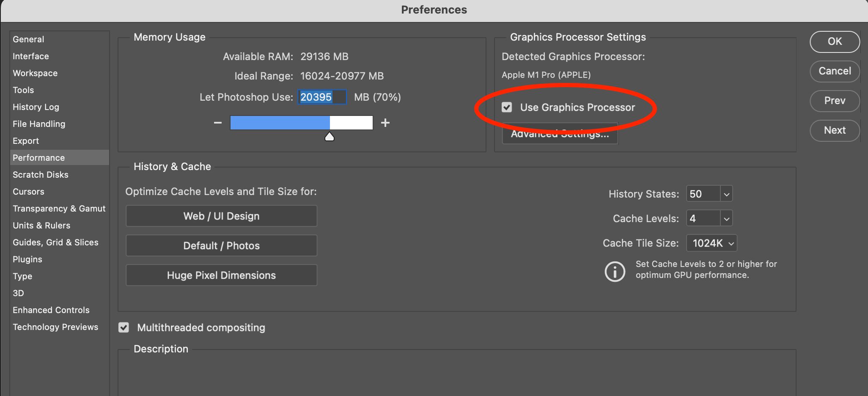Disable Multithreaded compositing checkbox

point(124,327)
